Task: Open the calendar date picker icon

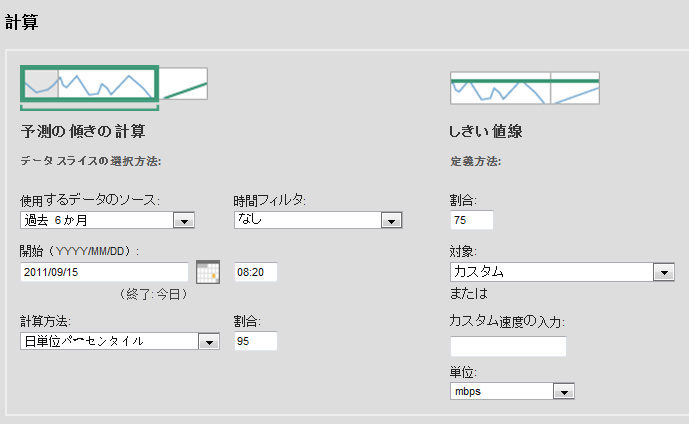Action: [x=207, y=271]
